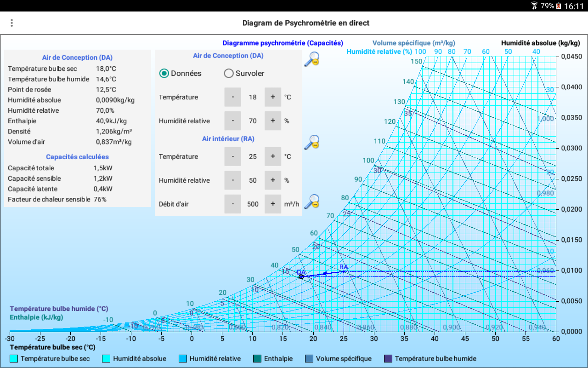Click the Diagramme psychrométrie (Capacités) title
Screen dimensions: 588x368
[283, 43]
